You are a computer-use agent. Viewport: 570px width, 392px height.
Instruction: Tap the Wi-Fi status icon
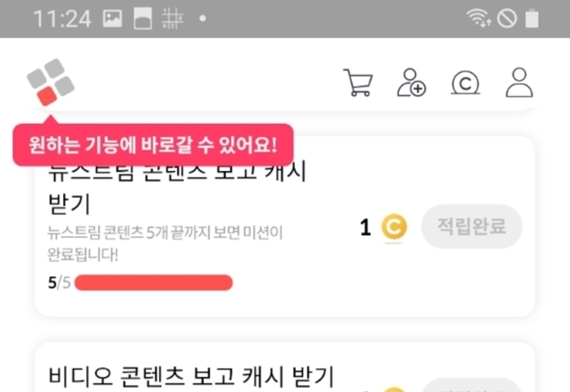click(x=480, y=19)
